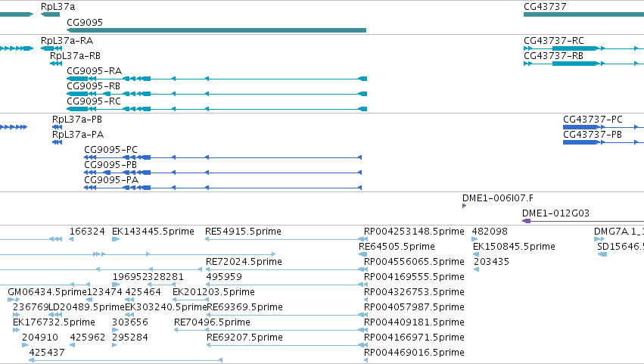Select the EK150845.5prime label
The height and width of the screenshot is (364, 644).
[x=514, y=247]
